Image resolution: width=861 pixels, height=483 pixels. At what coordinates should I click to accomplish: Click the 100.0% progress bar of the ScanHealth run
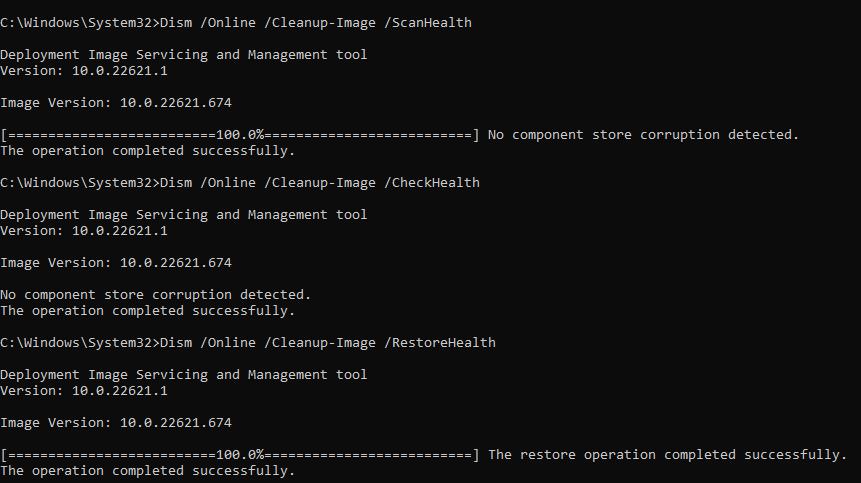tap(240, 135)
